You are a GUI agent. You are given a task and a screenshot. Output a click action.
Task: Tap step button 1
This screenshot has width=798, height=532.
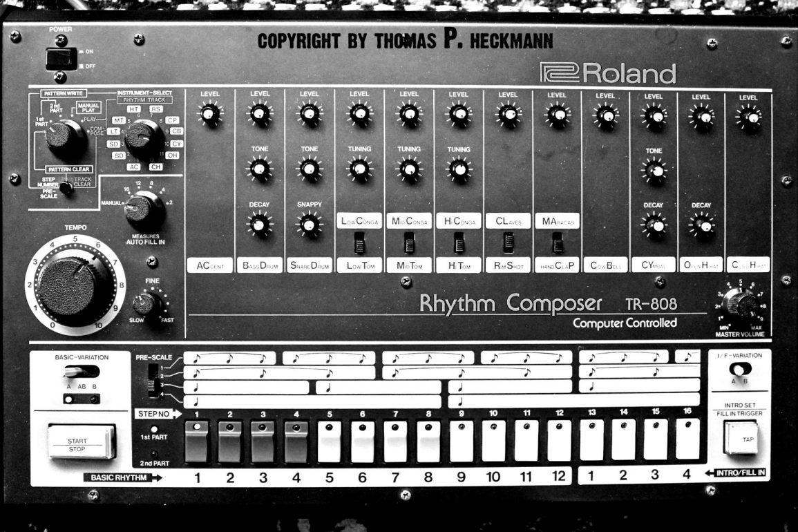(197, 441)
